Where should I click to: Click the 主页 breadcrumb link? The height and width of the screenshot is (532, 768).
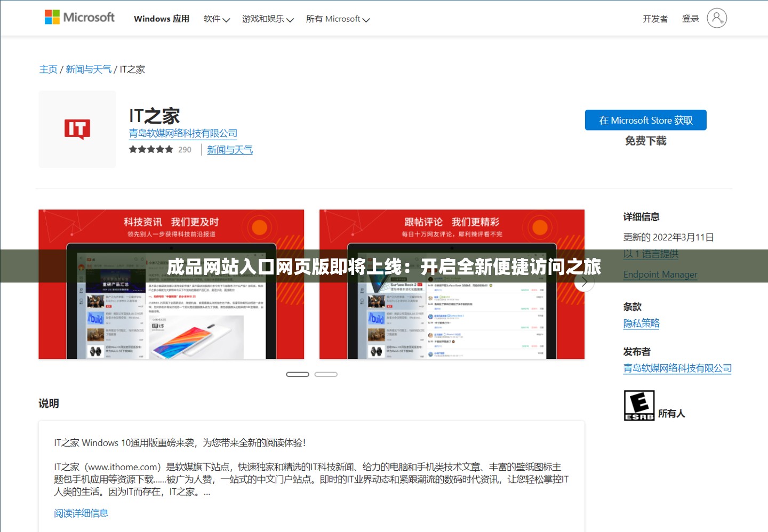point(48,69)
